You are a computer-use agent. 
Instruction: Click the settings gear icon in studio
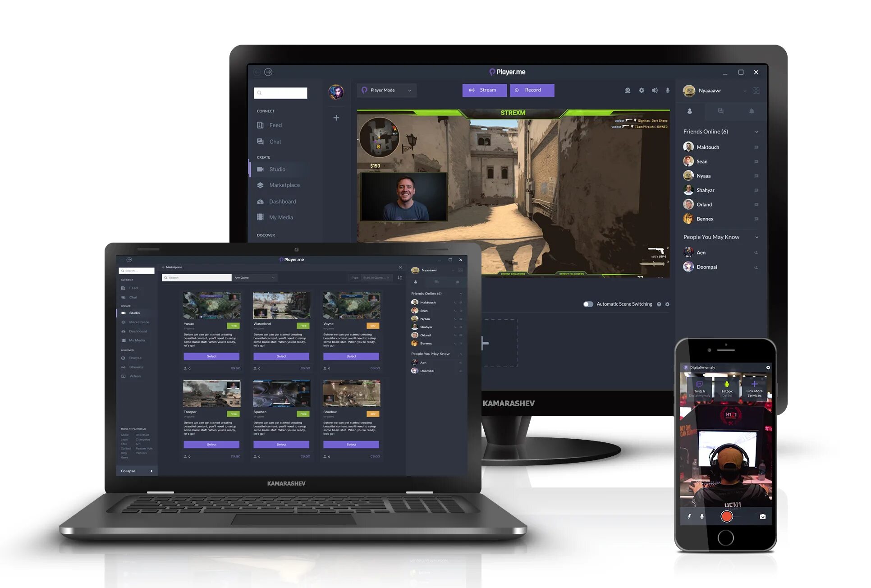[x=641, y=90]
